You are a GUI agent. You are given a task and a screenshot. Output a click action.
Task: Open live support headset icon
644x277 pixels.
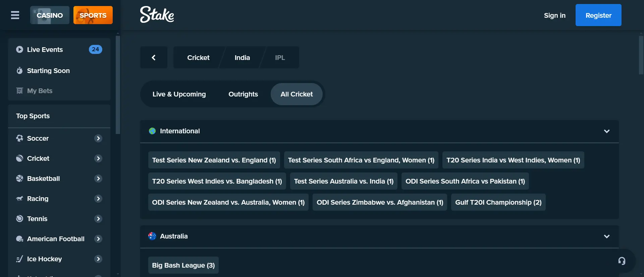(622, 261)
